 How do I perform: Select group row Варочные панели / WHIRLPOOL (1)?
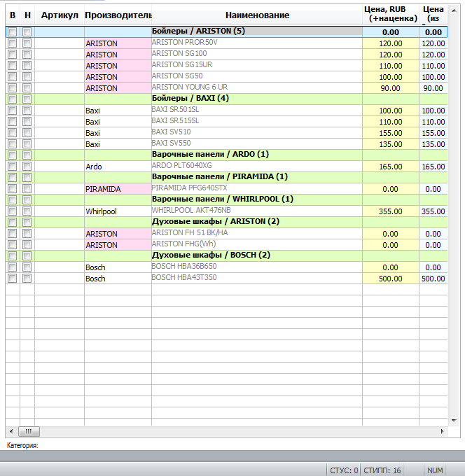(x=226, y=199)
